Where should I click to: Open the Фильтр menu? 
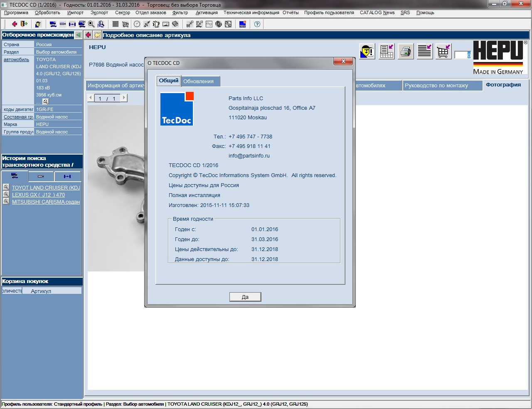(180, 12)
